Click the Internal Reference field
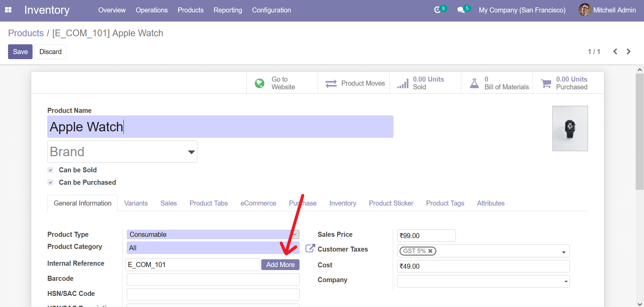Image resolution: width=644 pixels, height=307 pixels. [193, 265]
